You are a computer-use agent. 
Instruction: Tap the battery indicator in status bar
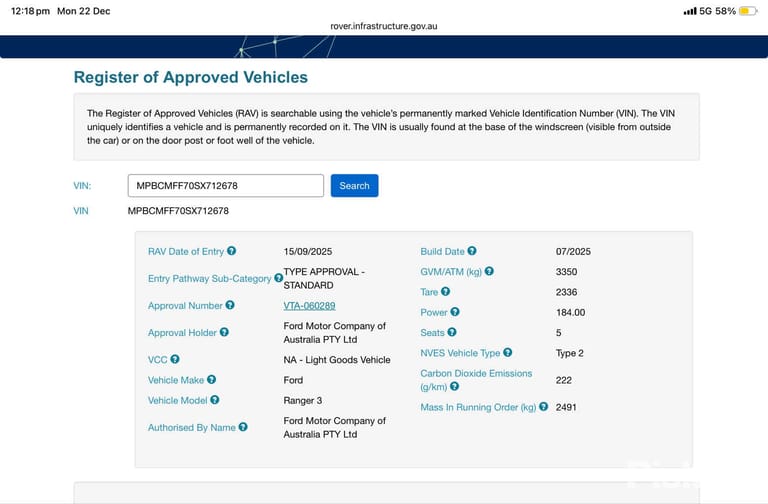click(748, 11)
